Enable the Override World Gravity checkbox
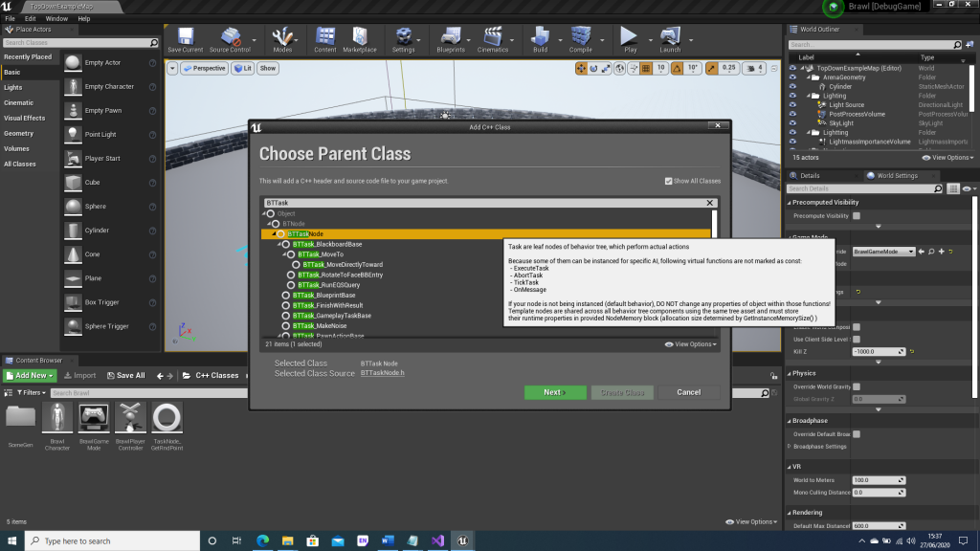 click(856, 386)
